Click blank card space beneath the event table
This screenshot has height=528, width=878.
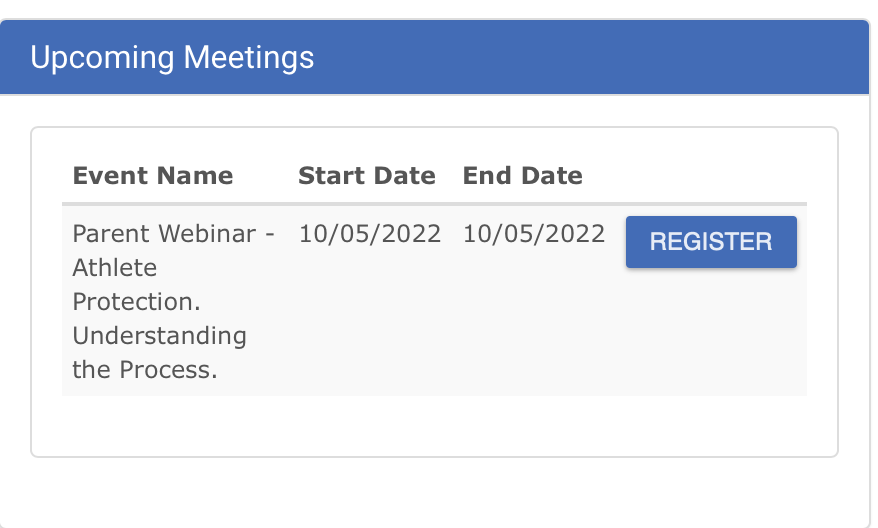pyautogui.click(x=434, y=425)
